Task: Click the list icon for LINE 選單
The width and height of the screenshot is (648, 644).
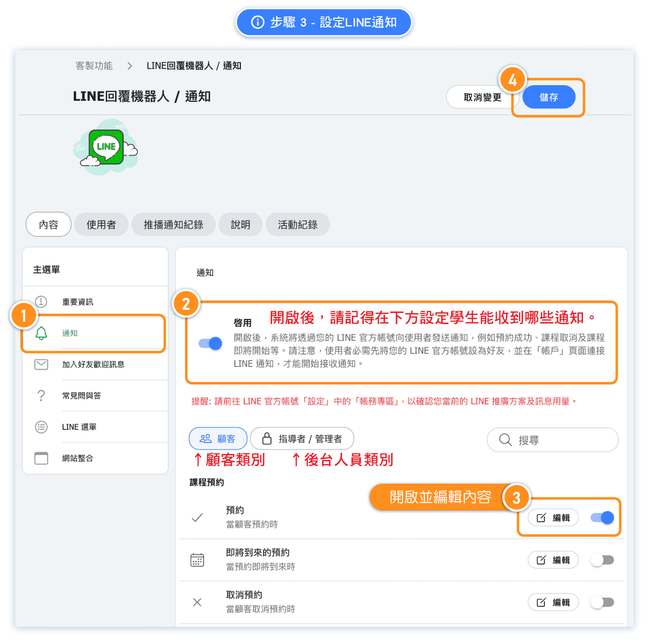Action: [41, 427]
